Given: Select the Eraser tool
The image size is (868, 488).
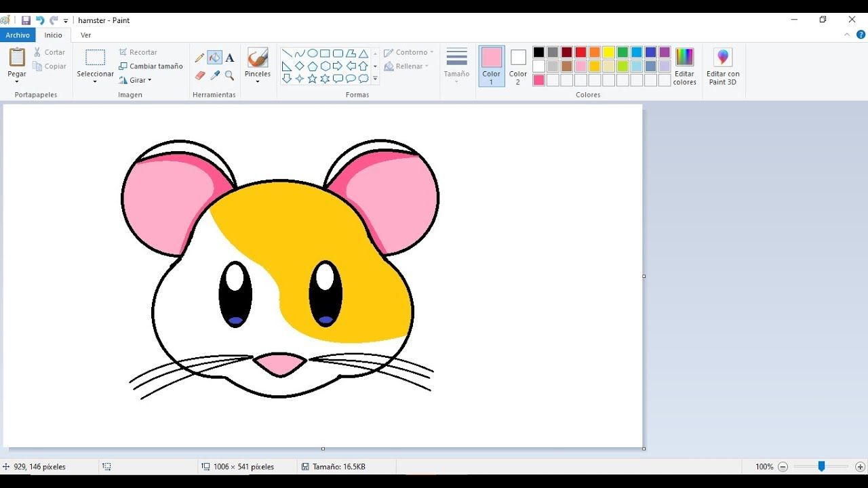Looking at the screenshot, I should (199, 75).
